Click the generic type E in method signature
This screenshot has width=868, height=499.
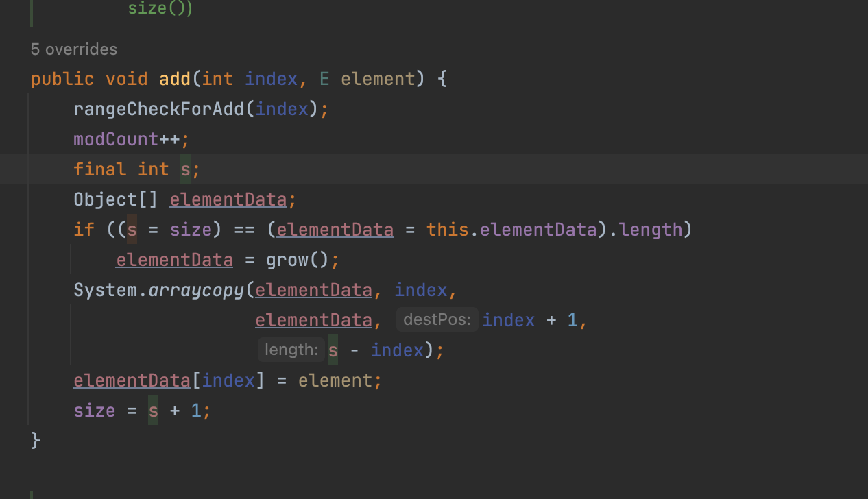(x=324, y=79)
